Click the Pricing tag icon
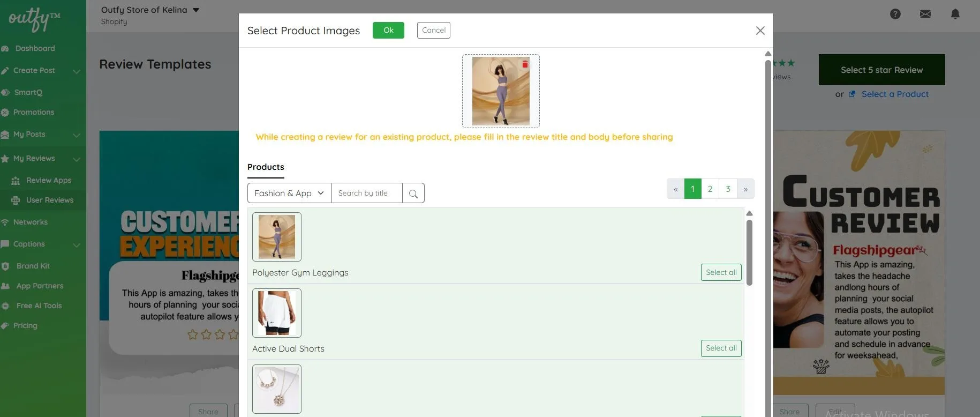Screen dimensions: 980x417 [5, 325]
